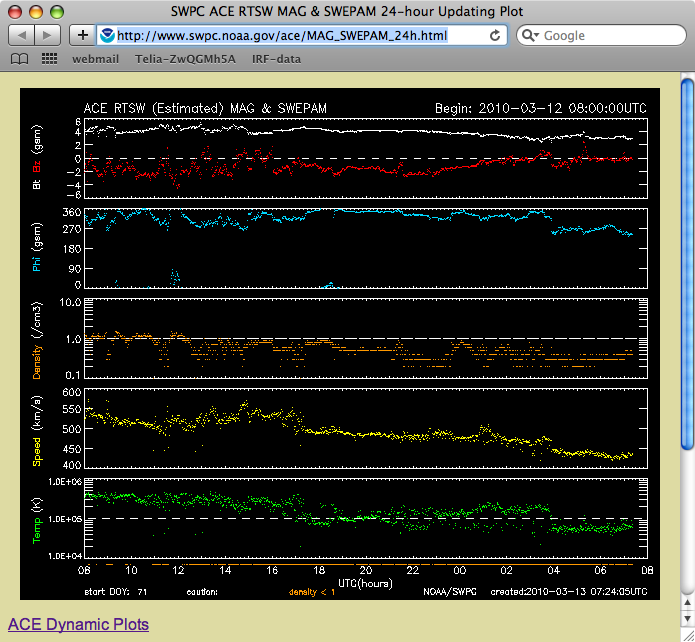Image resolution: width=695 pixels, height=642 pixels.
Task: Click the orange density plot panel
Action: pos(360,338)
